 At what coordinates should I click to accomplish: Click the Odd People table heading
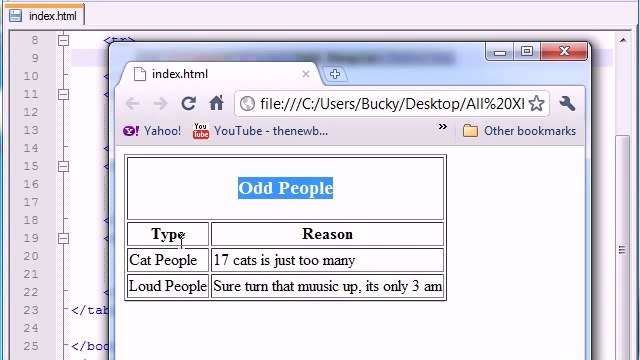pyautogui.click(x=285, y=188)
